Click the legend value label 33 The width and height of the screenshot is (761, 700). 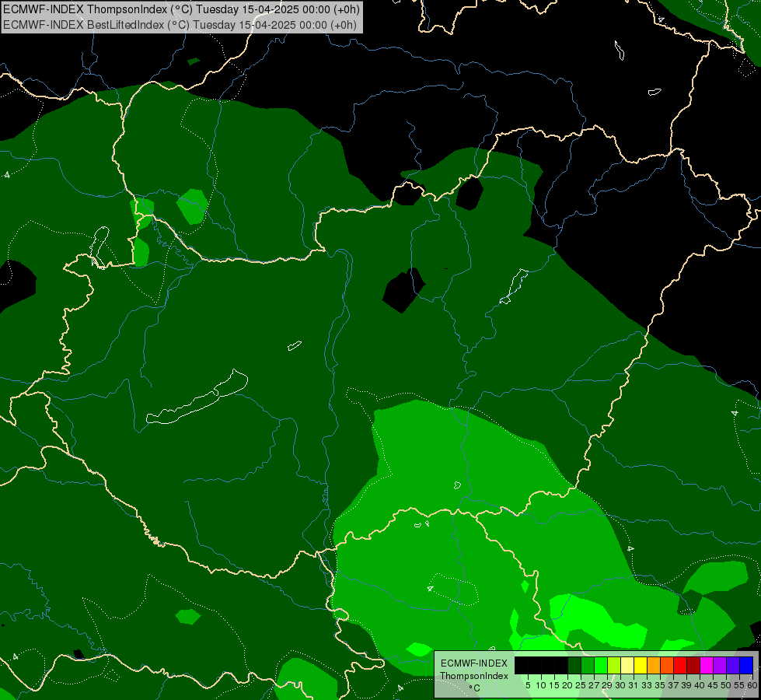click(647, 685)
